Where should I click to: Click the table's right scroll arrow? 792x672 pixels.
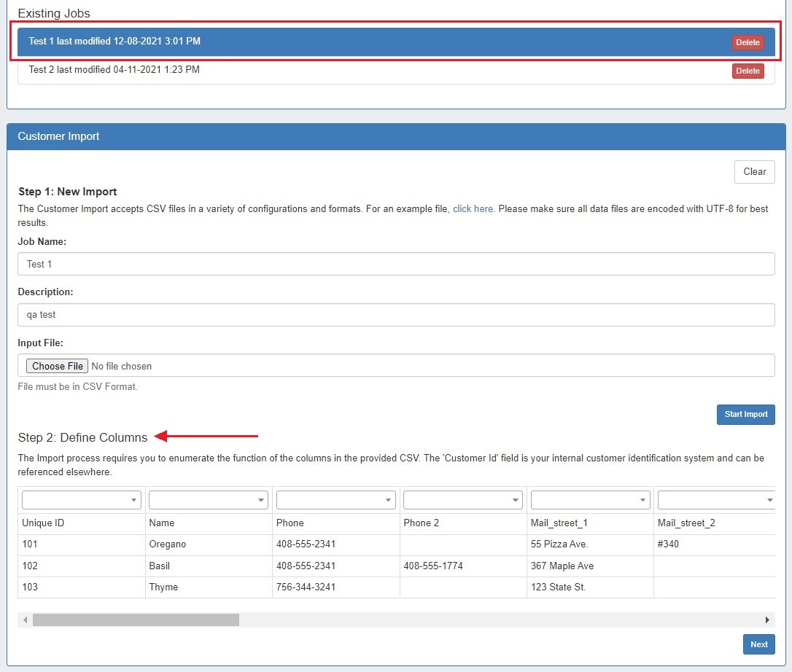click(767, 620)
